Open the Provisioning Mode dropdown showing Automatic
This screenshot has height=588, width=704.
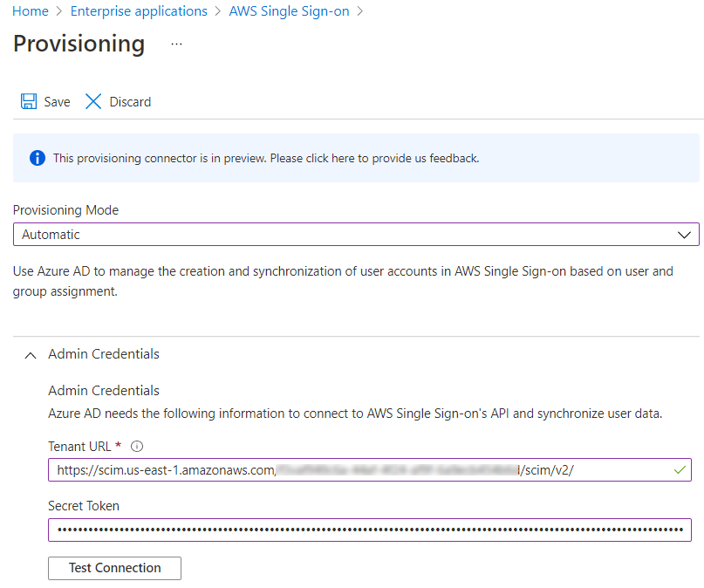tap(349, 235)
